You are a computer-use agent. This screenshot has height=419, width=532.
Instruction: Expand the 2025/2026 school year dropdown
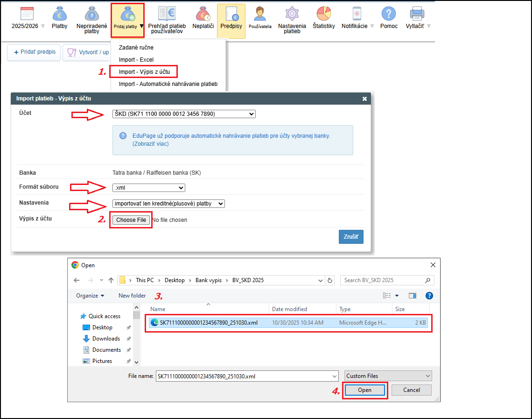(x=28, y=26)
